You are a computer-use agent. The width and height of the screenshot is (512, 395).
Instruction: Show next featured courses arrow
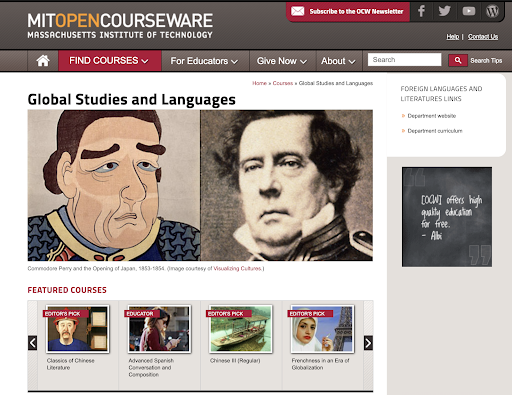click(x=368, y=343)
